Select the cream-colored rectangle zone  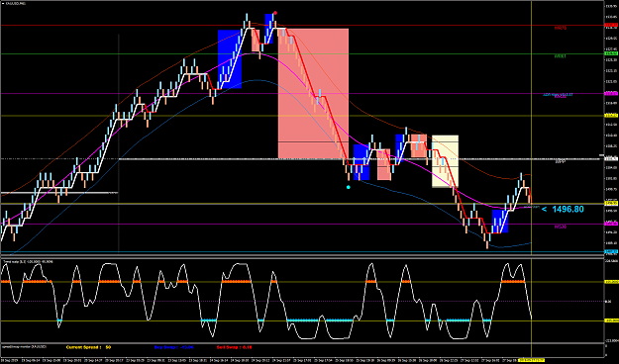pyautogui.click(x=446, y=161)
